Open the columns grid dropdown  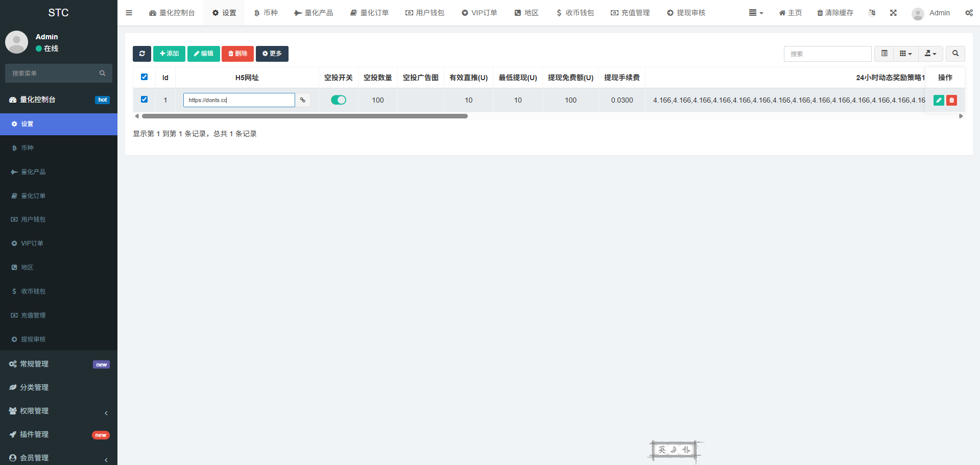905,54
